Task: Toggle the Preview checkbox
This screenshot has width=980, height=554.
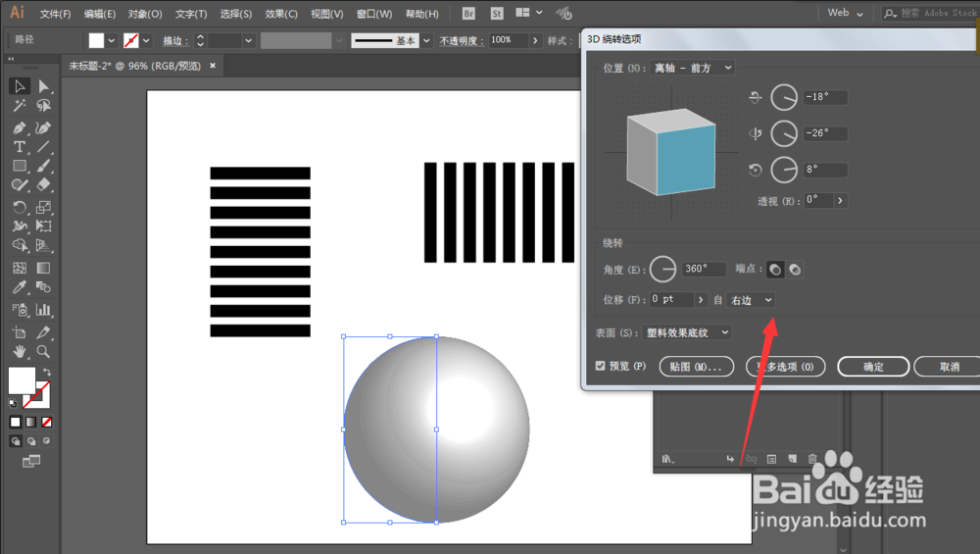Action: [600, 366]
